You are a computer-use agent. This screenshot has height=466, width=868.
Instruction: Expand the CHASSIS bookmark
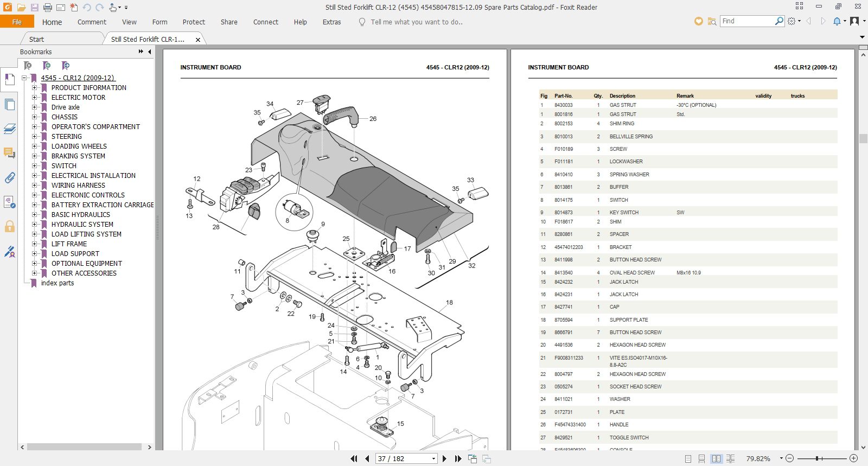[35, 117]
